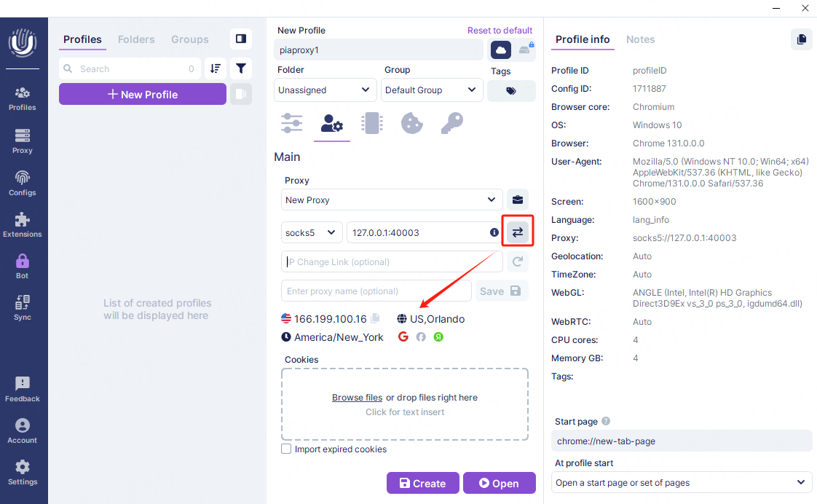The height and width of the screenshot is (504, 817).
Task: Click the Create button
Action: [422, 483]
